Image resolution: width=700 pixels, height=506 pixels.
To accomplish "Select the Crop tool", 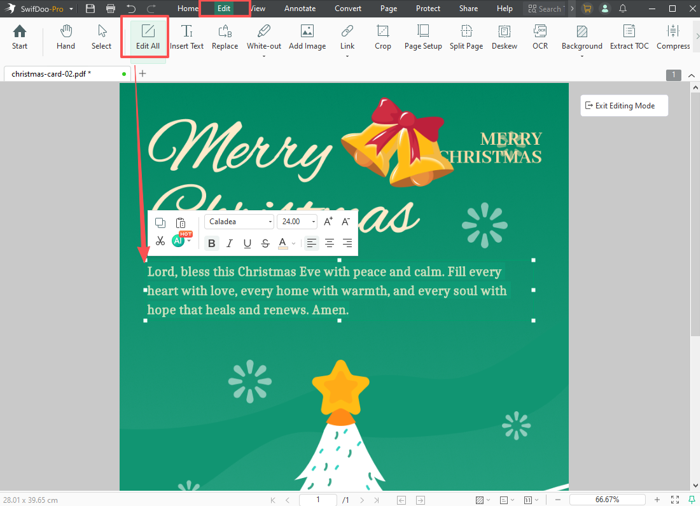I will point(383,37).
